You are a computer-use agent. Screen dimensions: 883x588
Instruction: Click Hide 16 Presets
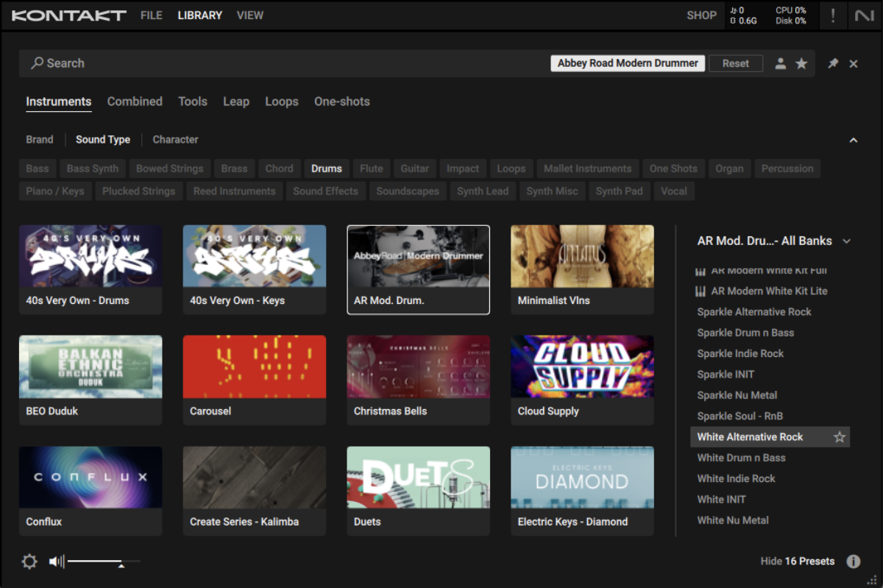tap(798, 562)
